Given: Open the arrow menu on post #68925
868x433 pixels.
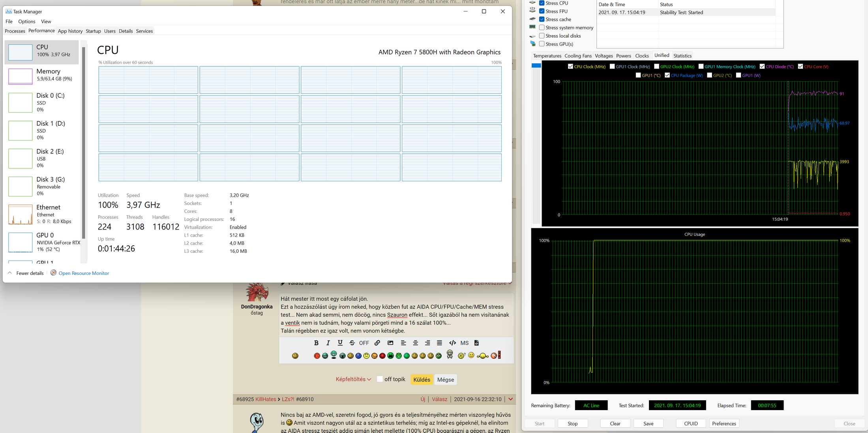Looking at the screenshot, I should (x=510, y=399).
